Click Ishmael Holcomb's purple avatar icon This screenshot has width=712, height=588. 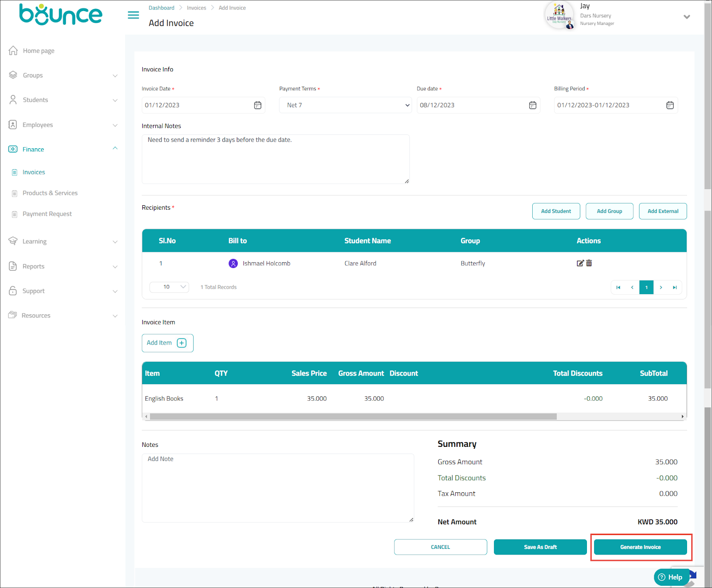coord(233,264)
